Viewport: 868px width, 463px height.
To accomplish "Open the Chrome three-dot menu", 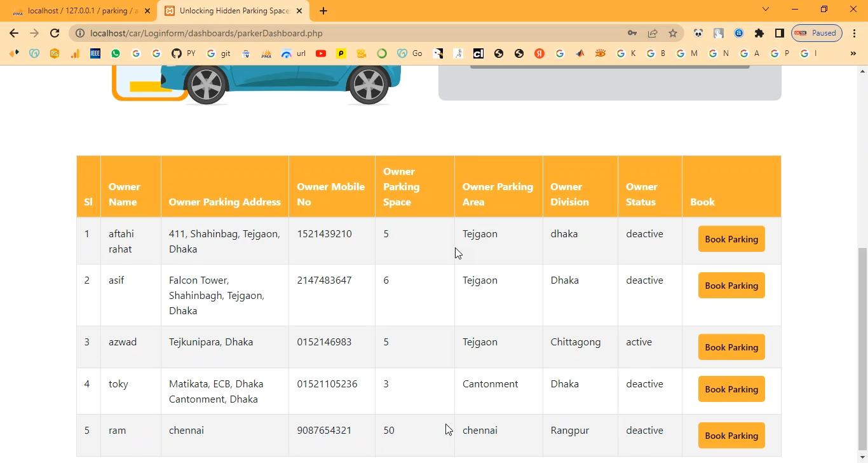I will [x=855, y=33].
